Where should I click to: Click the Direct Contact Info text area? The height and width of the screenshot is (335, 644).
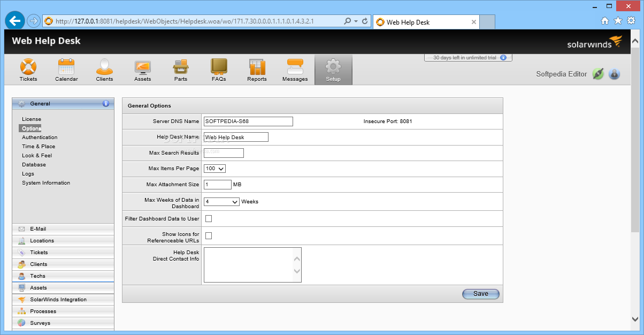252,264
